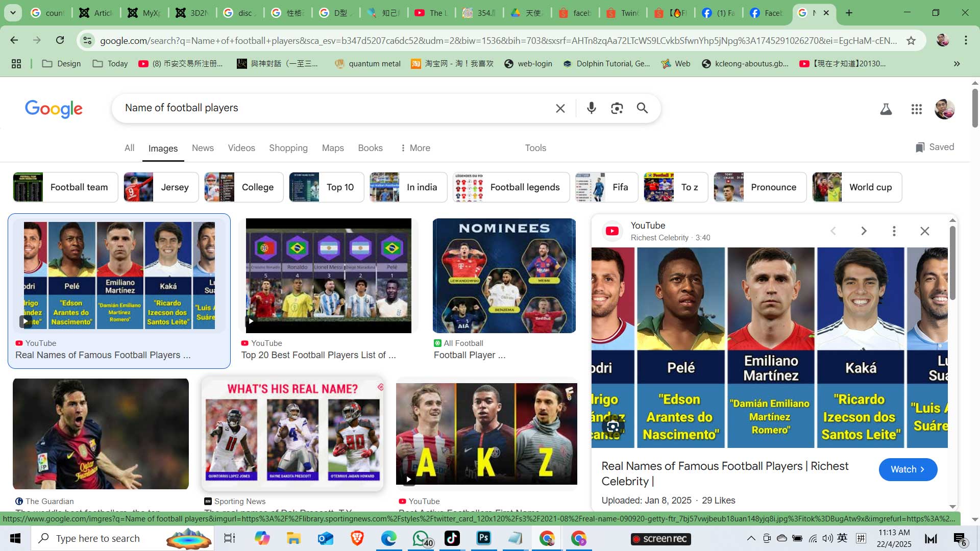
Task: Open the Design bookmarks folder
Action: [61, 64]
